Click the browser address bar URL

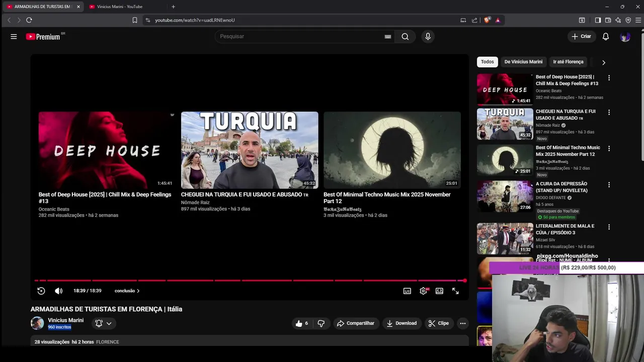click(x=195, y=20)
